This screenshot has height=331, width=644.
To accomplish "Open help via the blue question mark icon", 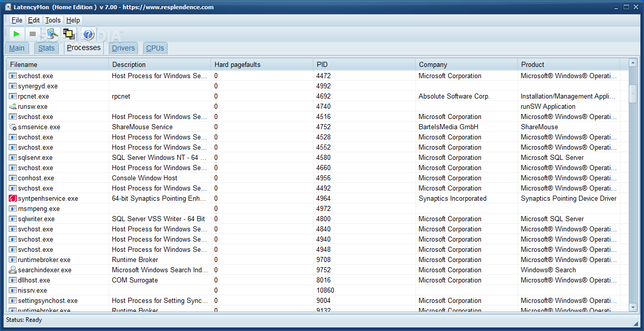I will (88, 34).
